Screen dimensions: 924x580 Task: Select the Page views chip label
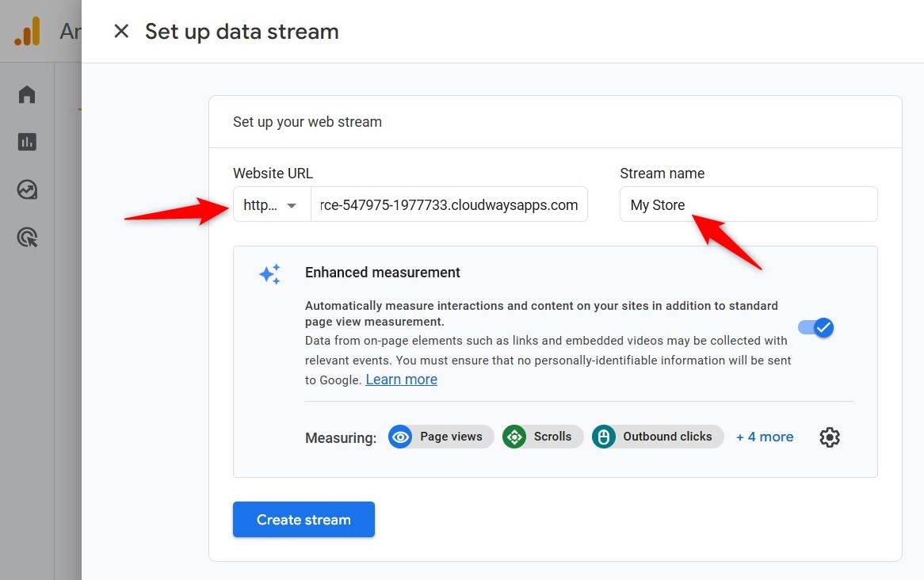(x=451, y=437)
